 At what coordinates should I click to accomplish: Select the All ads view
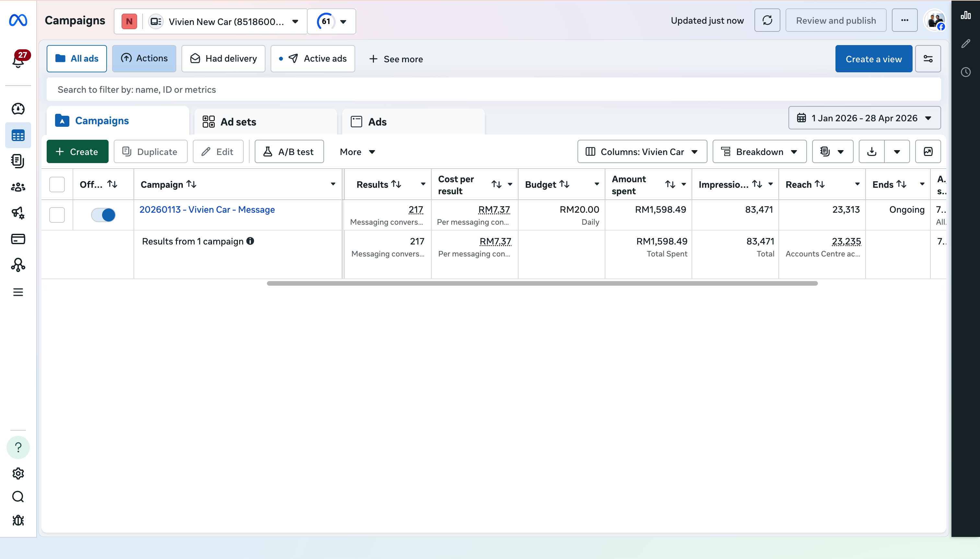pyautogui.click(x=77, y=59)
